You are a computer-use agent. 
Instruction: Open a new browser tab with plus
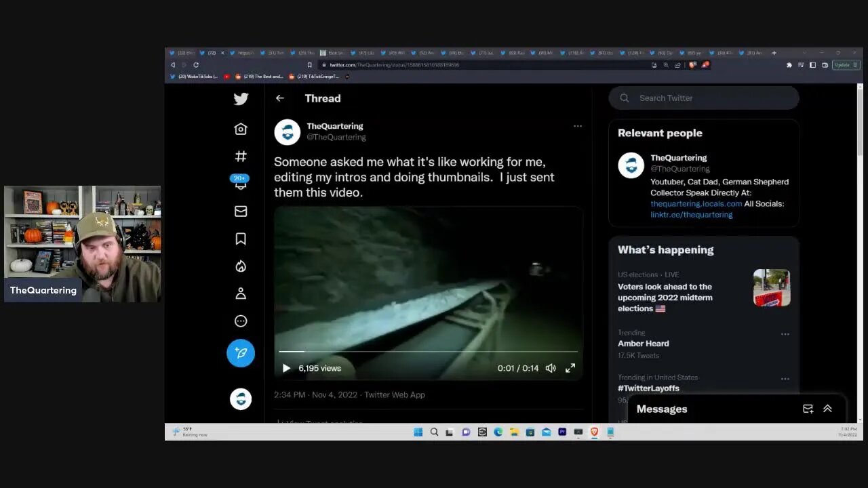coord(774,53)
